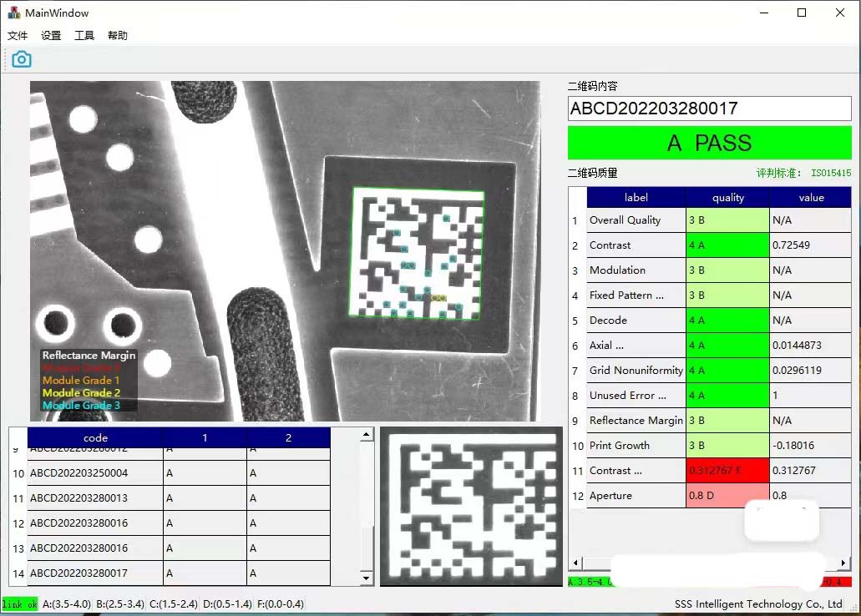The image size is (861, 616).
Task: Click the label column header
Action: pos(636,198)
